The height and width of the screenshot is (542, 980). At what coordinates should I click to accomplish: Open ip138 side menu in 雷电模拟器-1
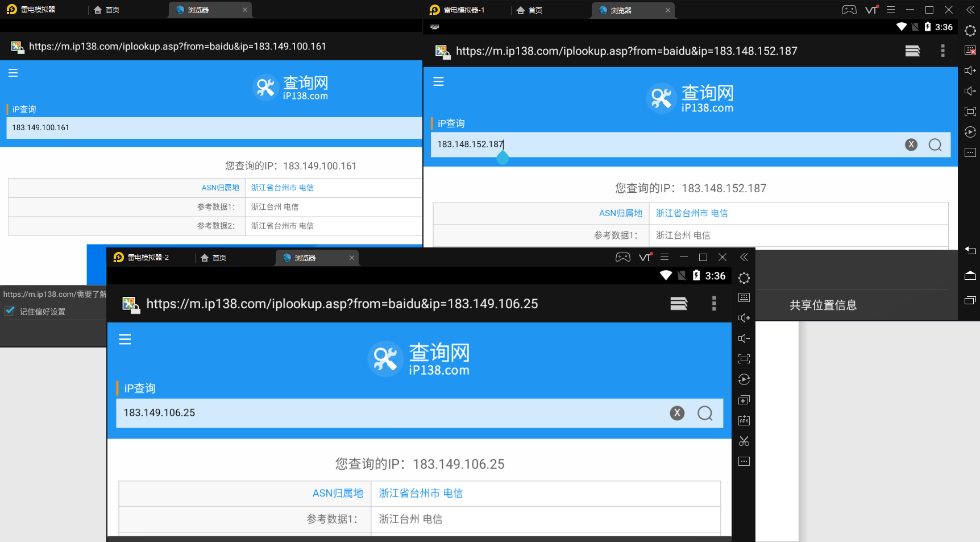(x=438, y=82)
